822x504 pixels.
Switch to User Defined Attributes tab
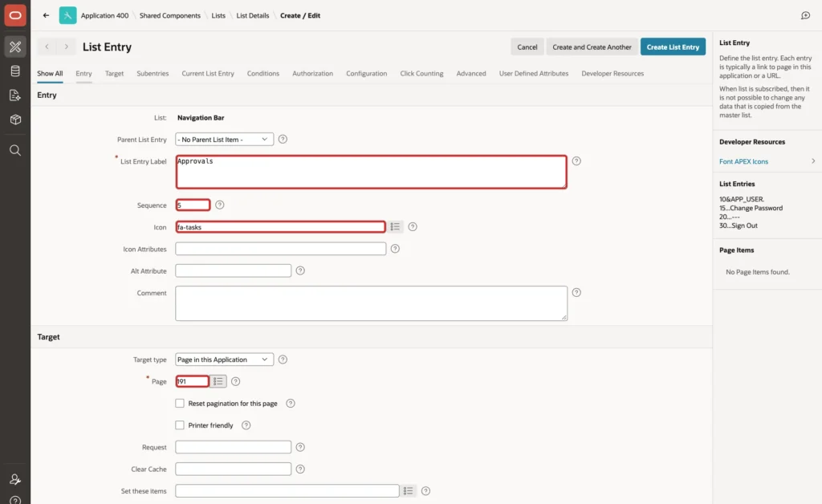tap(534, 73)
